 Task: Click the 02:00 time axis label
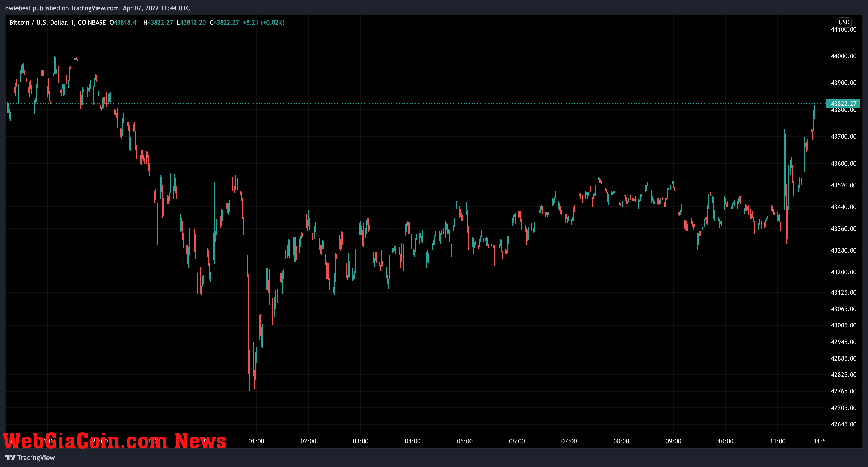point(308,441)
